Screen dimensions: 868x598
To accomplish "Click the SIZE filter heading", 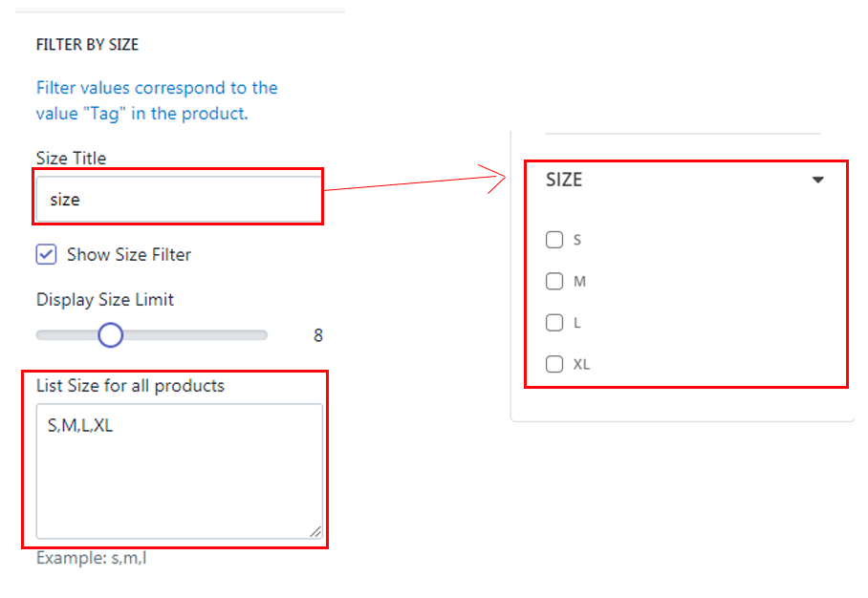I will [x=564, y=180].
